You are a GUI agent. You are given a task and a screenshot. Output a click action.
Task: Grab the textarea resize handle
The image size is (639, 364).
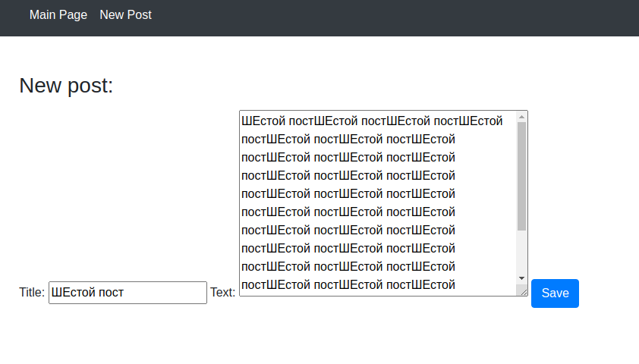522,290
